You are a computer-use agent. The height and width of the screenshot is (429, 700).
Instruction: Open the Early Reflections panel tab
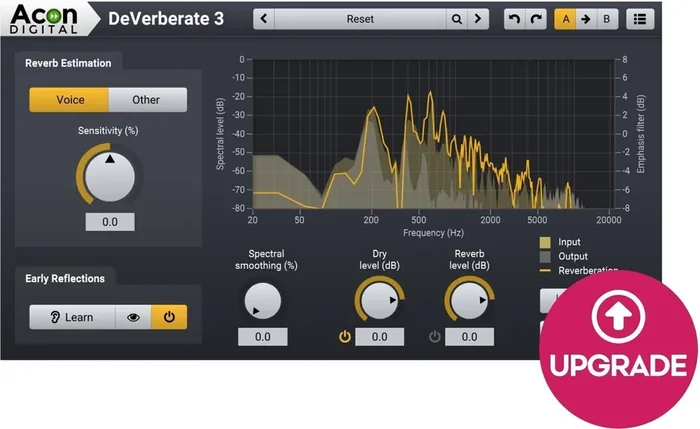(65, 279)
